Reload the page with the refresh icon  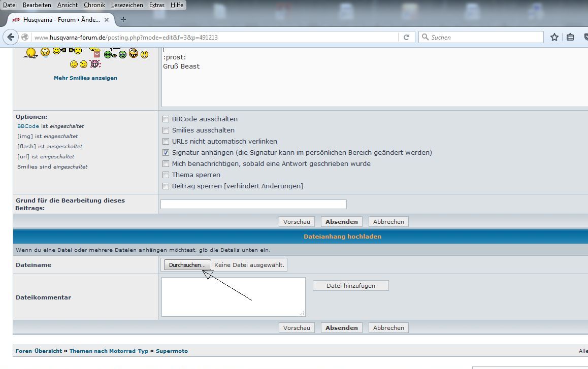click(x=407, y=37)
